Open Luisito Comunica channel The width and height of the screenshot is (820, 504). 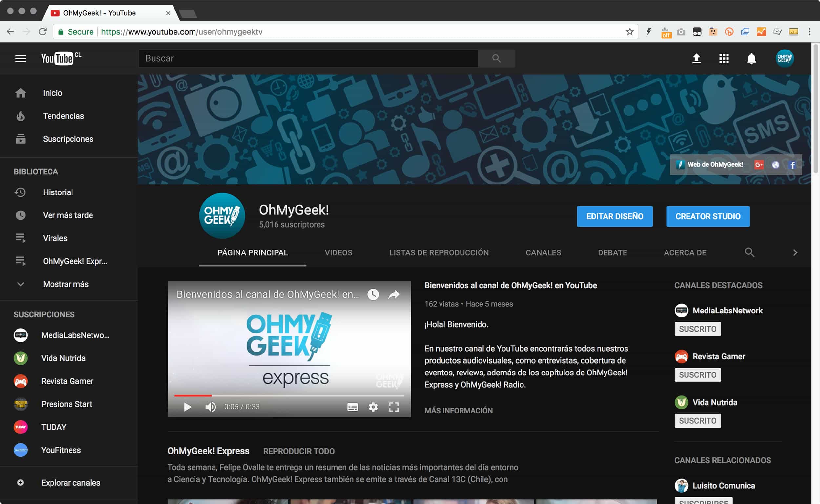tap(723, 486)
